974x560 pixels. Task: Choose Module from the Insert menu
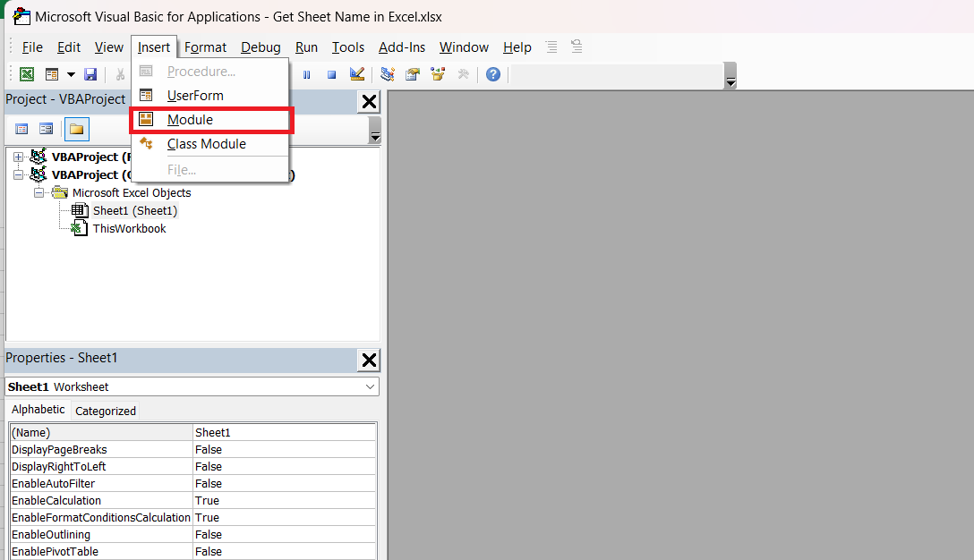pos(210,120)
